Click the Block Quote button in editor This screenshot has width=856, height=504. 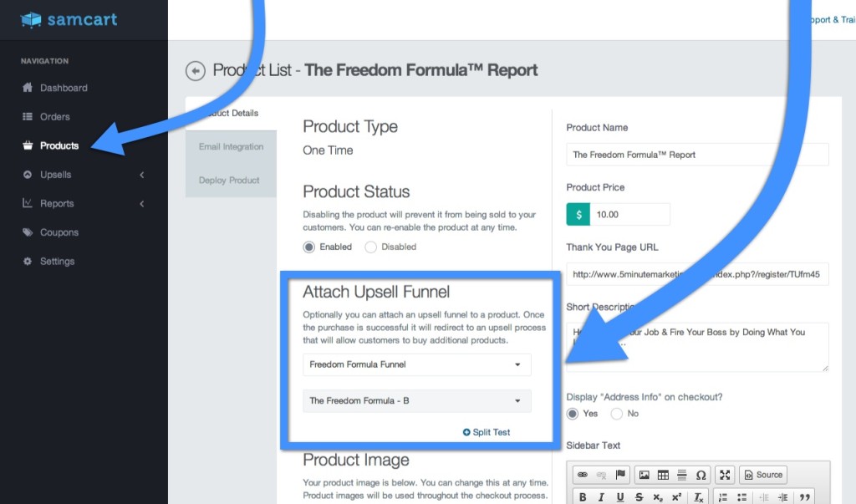pyautogui.click(x=804, y=497)
